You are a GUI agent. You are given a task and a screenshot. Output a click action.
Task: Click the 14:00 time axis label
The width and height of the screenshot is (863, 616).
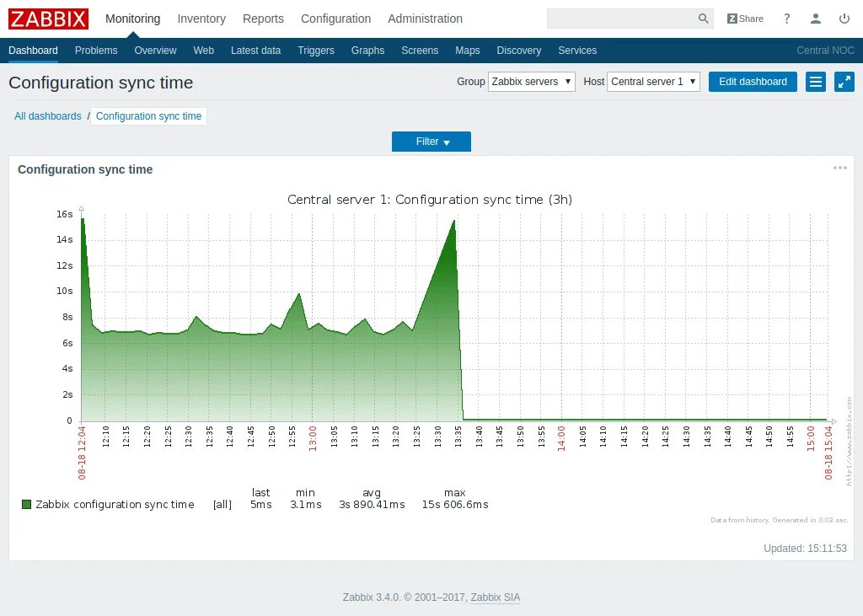(x=561, y=439)
